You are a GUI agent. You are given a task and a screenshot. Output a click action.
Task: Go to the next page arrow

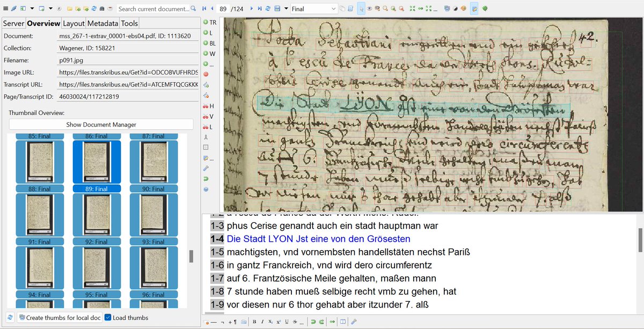pyautogui.click(x=252, y=9)
